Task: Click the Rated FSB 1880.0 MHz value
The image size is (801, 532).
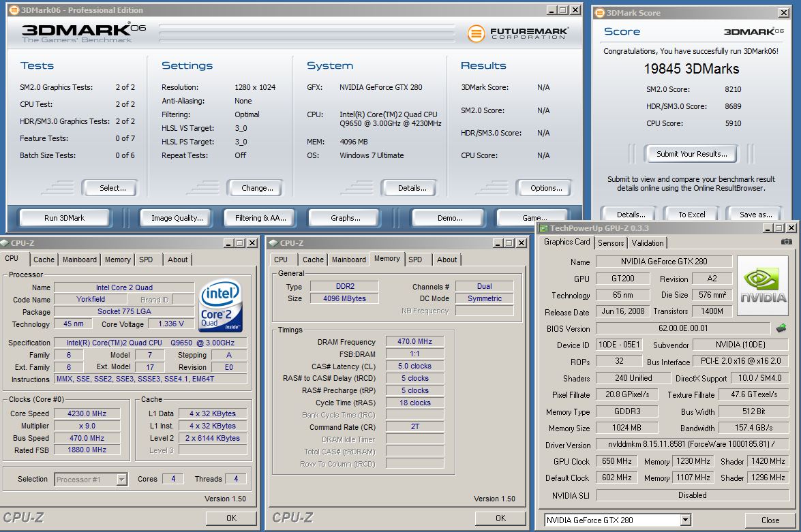Action: (x=87, y=450)
